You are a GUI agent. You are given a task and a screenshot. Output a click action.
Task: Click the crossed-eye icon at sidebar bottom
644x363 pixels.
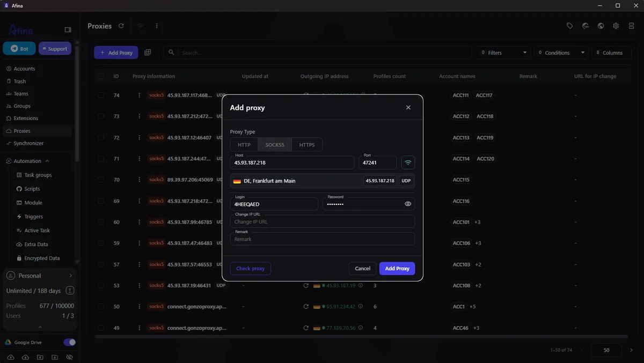pos(69,357)
